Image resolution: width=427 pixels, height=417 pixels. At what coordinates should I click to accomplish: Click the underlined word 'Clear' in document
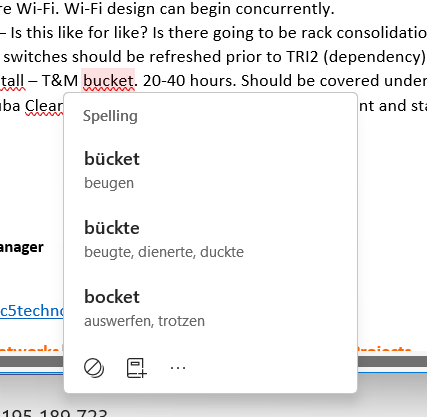click(x=44, y=106)
